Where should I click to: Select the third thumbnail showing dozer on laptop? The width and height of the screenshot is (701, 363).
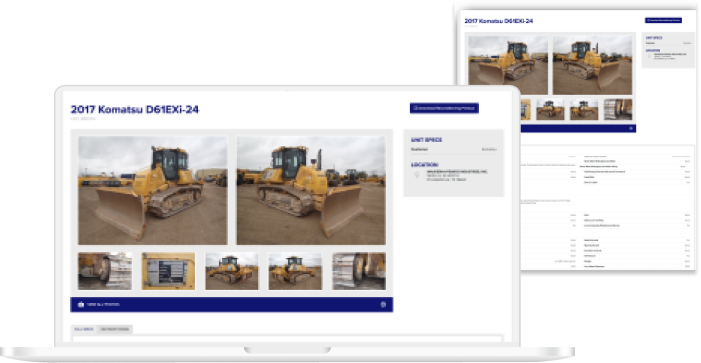pyautogui.click(x=232, y=271)
